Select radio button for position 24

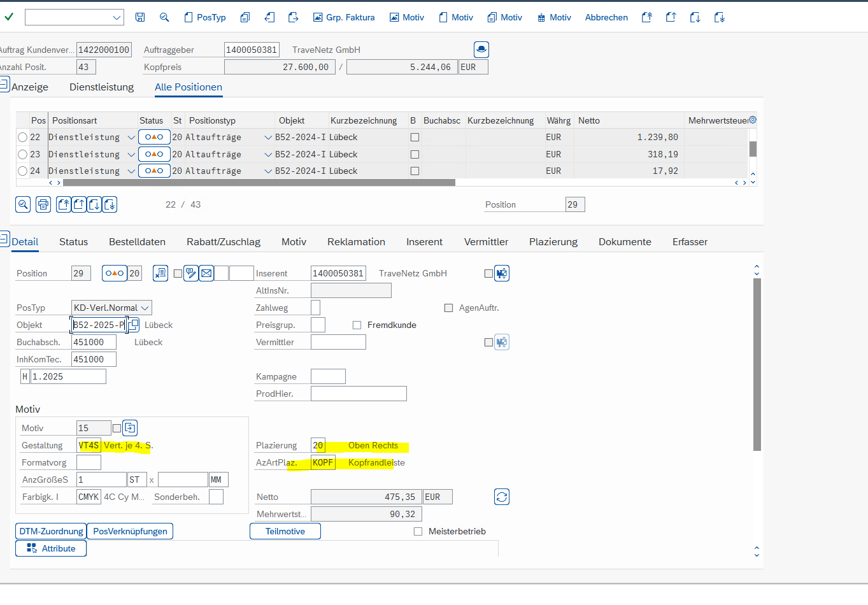[23, 171]
